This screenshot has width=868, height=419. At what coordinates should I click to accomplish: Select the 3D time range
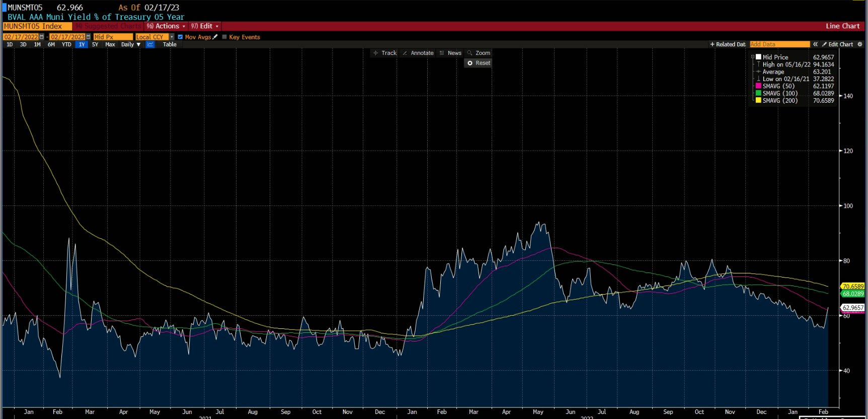tap(23, 44)
